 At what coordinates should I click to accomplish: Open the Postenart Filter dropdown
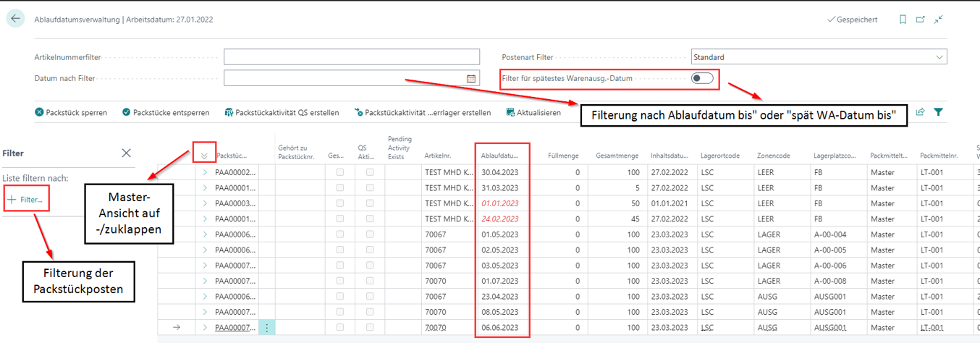pyautogui.click(x=819, y=57)
